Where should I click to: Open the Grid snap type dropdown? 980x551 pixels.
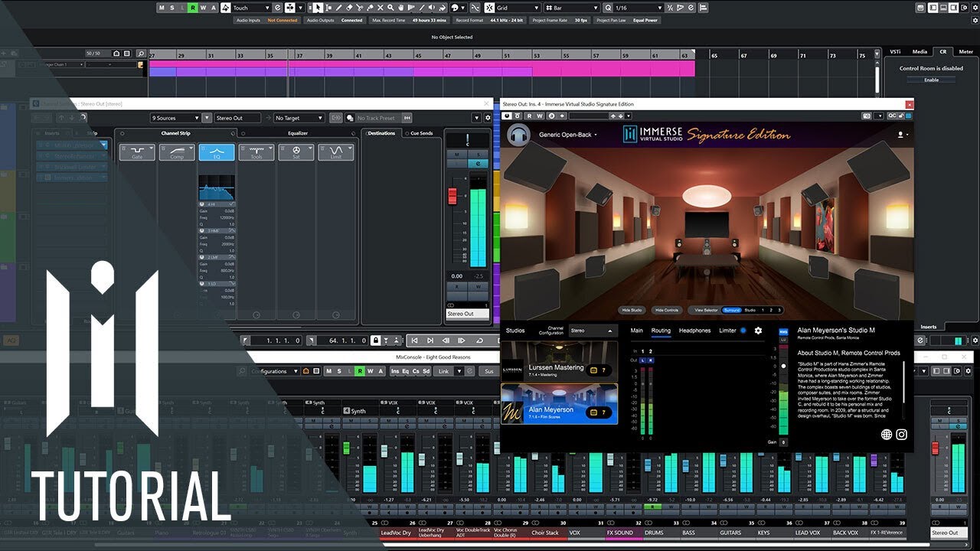pyautogui.click(x=518, y=8)
